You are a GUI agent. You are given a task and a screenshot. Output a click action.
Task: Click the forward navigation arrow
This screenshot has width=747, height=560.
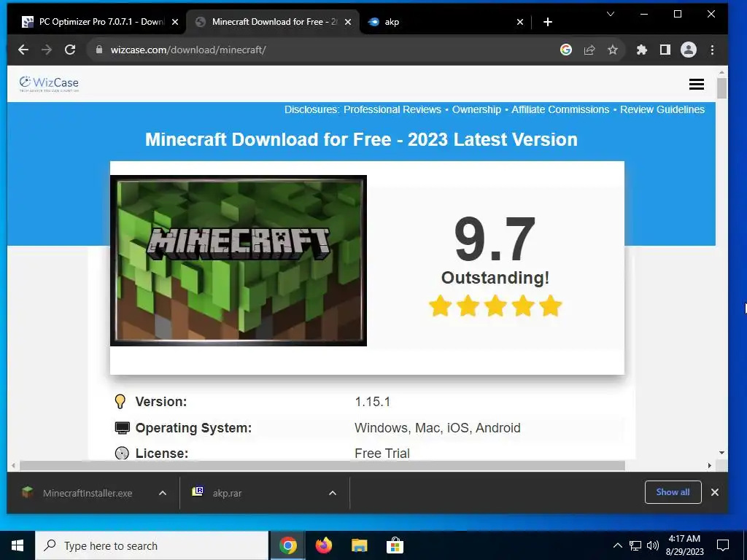tap(47, 50)
